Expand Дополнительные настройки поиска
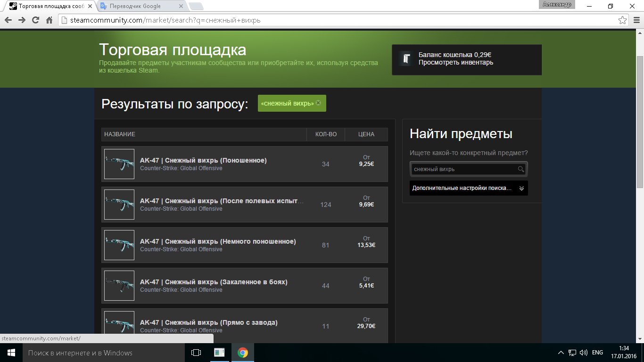The width and height of the screenshot is (644, 362). 469,188
